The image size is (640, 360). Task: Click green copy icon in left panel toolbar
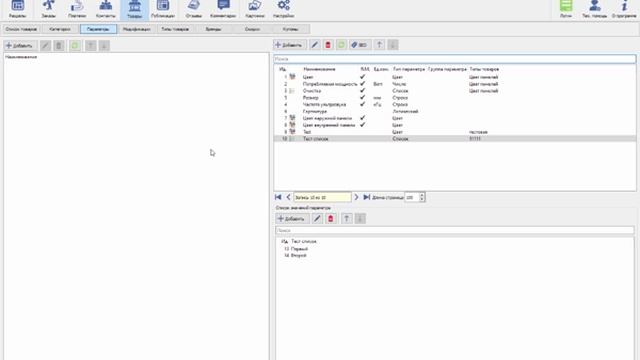(x=75, y=46)
